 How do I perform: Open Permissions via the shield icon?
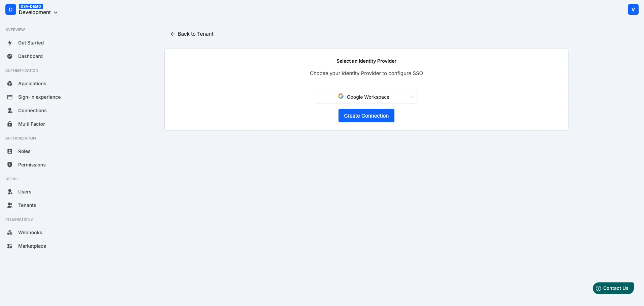[10, 164]
